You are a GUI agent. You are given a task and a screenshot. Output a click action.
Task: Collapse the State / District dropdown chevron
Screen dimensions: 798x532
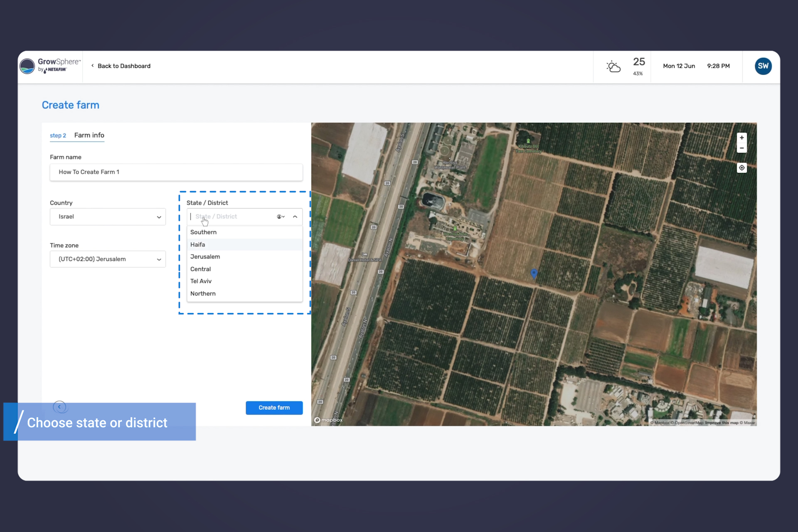click(x=295, y=217)
